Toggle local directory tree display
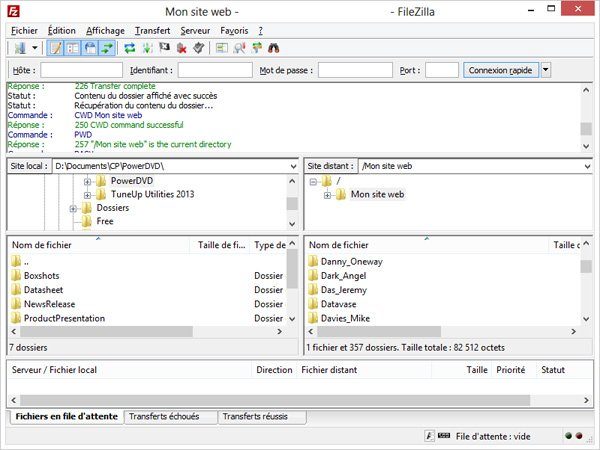Viewport: 600px width, 450px height. pos(73,48)
